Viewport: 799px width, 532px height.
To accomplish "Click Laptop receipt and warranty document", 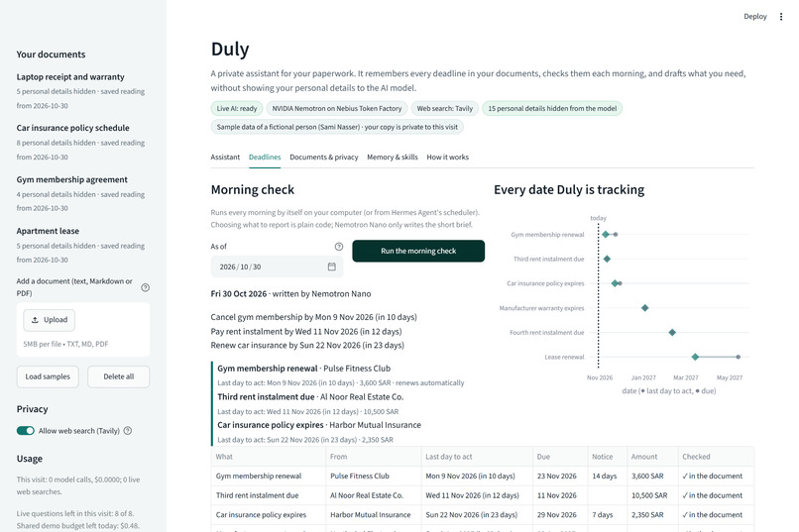I will click(70, 77).
